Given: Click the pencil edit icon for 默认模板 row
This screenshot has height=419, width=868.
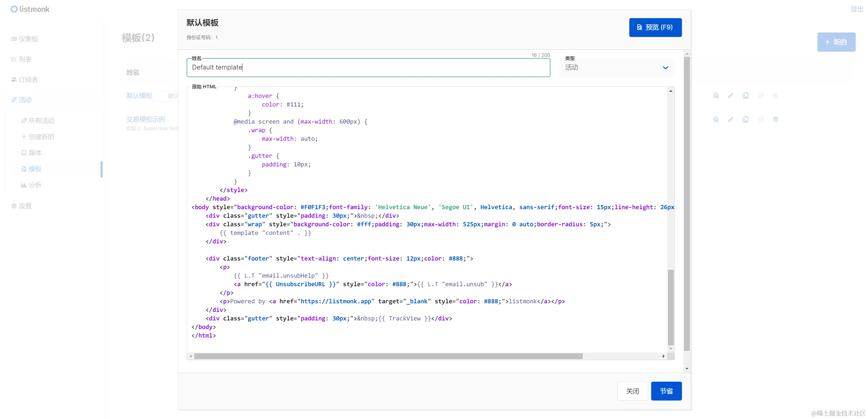Looking at the screenshot, I should (x=731, y=96).
